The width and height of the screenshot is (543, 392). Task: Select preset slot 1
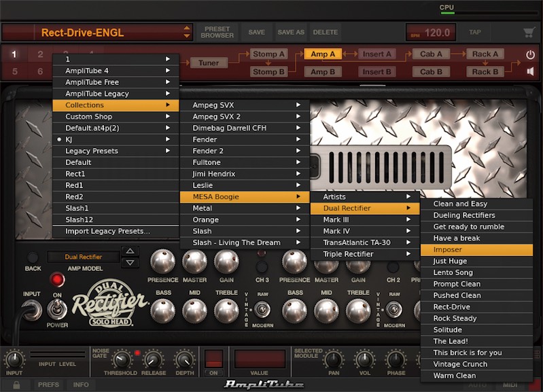pyautogui.click(x=14, y=54)
